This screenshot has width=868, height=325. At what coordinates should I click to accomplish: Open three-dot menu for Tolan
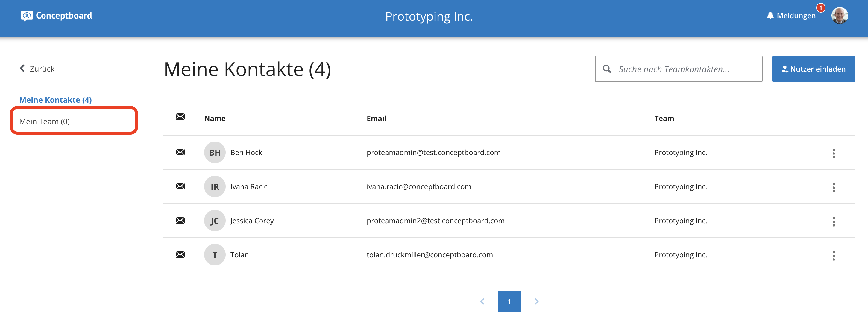click(x=834, y=256)
